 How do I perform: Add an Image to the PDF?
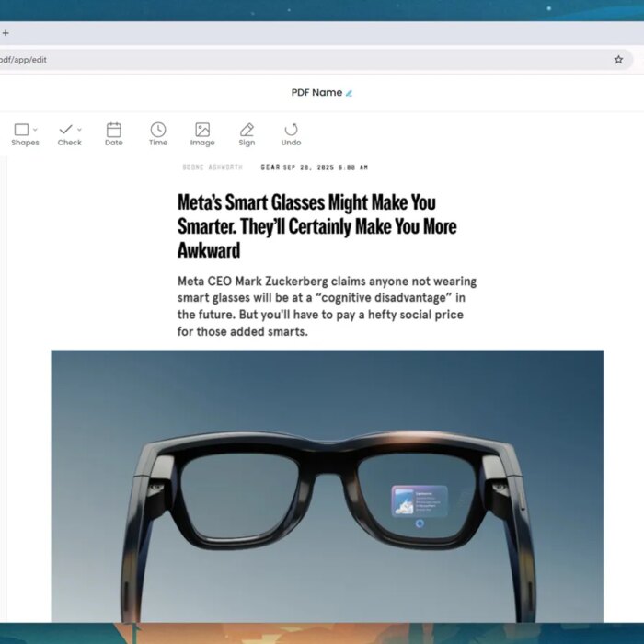click(202, 134)
